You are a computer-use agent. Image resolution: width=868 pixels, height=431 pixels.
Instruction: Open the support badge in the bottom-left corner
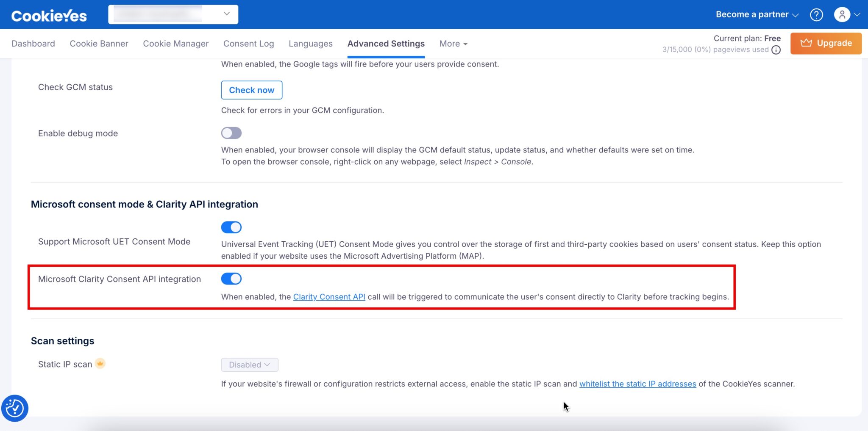tap(15, 408)
